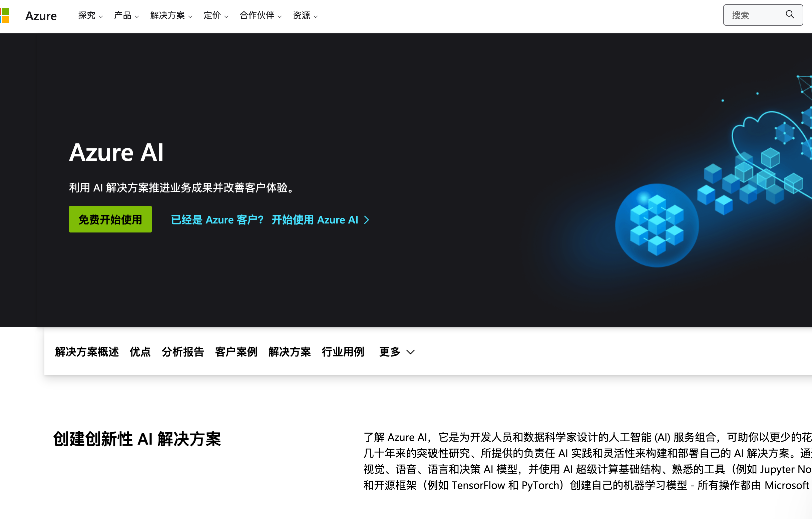Click the search magnifier icon
The height and width of the screenshot is (519, 812).
(x=789, y=14)
